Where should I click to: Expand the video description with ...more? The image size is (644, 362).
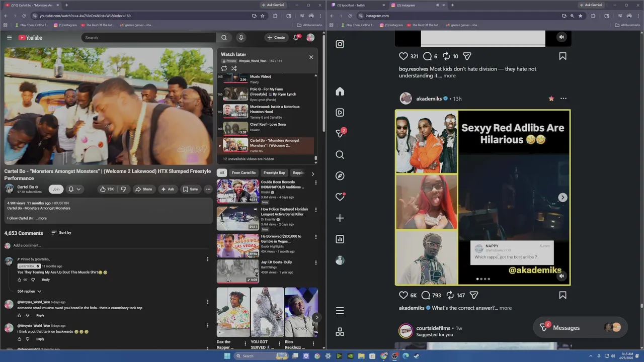[41, 218]
